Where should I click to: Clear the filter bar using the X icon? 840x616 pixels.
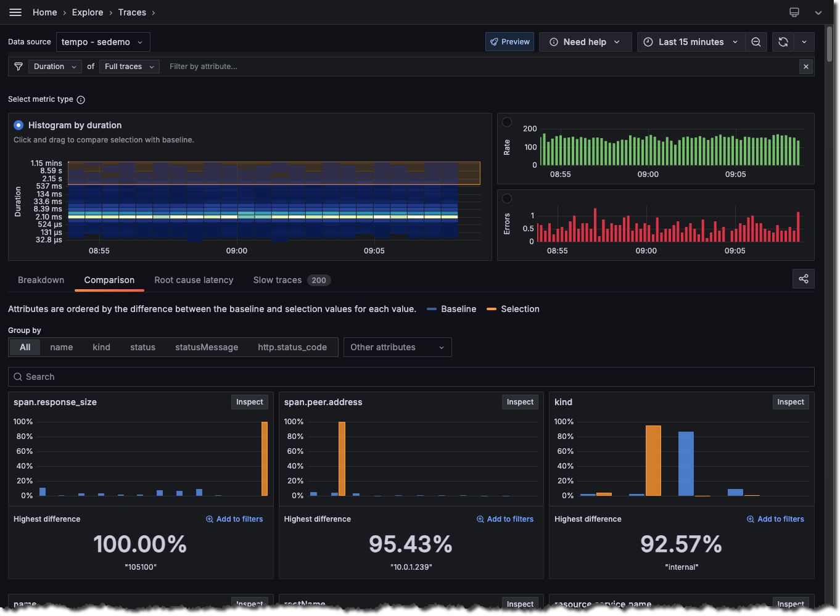[806, 66]
